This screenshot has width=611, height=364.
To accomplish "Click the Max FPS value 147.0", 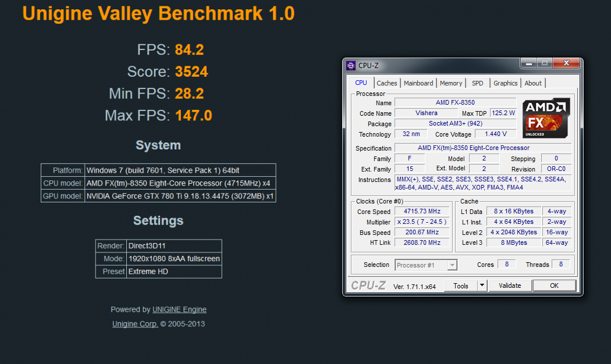I will click(193, 116).
